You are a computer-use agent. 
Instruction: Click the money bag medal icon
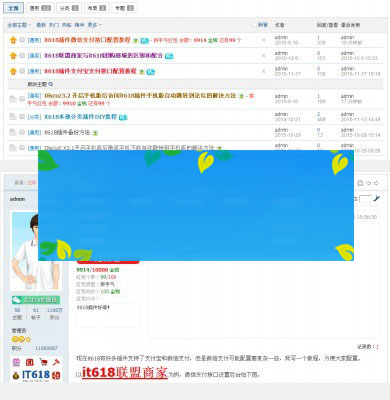pos(16,376)
